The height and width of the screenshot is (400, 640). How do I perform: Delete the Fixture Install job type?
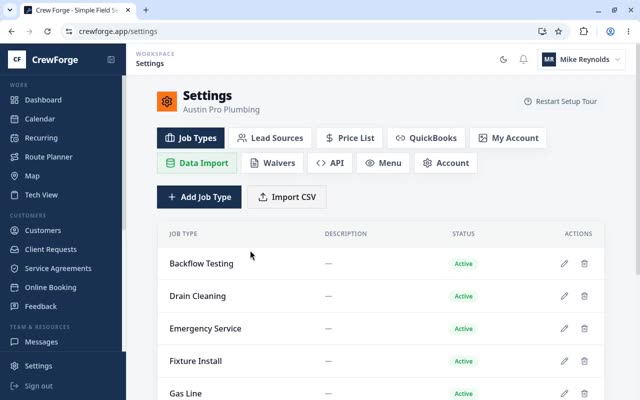point(584,361)
